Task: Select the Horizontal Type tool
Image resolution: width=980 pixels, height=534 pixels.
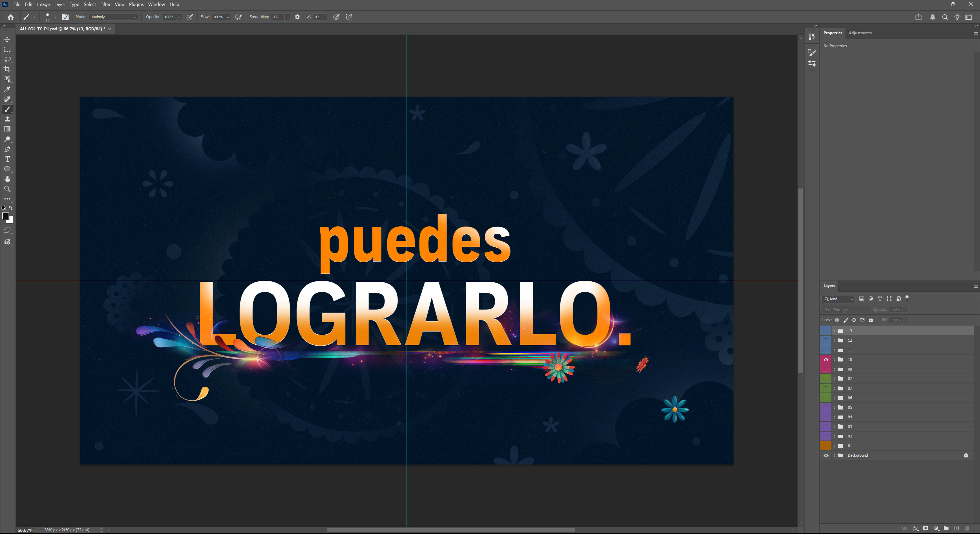Action: click(x=7, y=159)
